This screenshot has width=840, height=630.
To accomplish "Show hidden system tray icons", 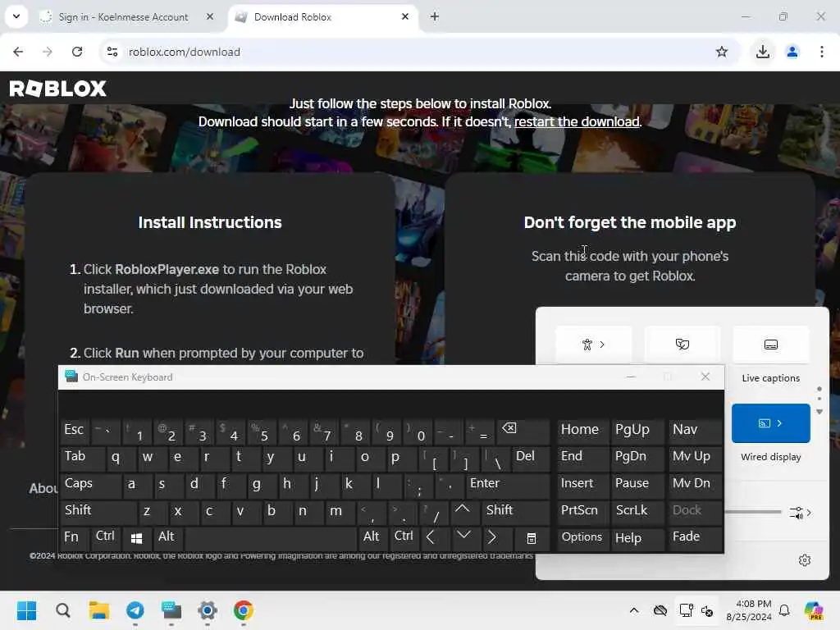I will click(x=634, y=610).
